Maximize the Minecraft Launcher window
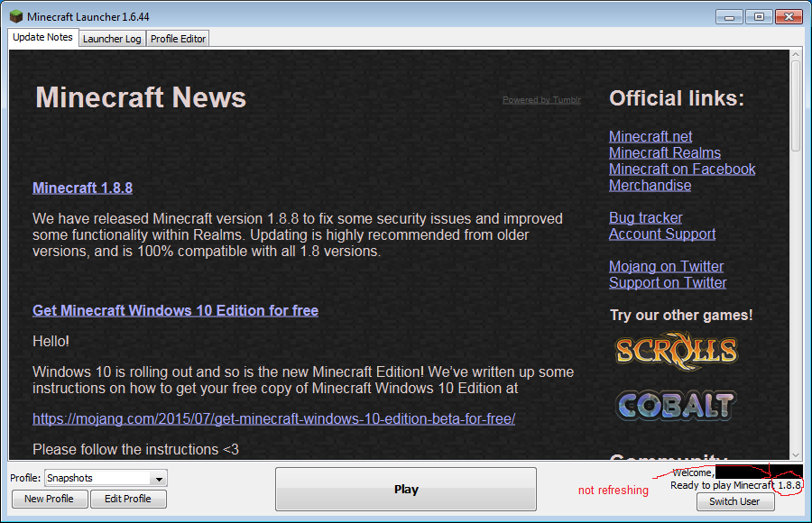The height and width of the screenshot is (523, 812). [x=759, y=17]
